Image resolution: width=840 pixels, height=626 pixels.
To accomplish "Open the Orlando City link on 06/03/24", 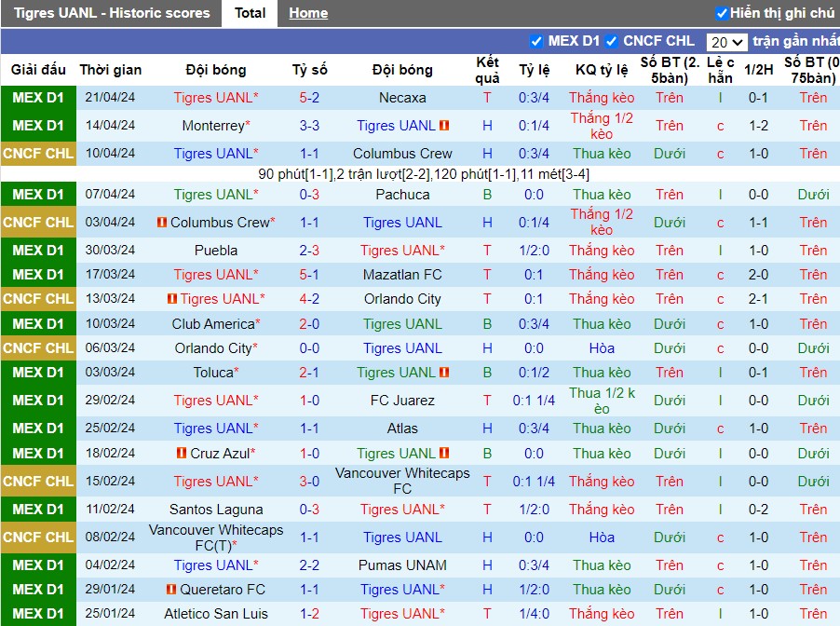I will (213, 347).
